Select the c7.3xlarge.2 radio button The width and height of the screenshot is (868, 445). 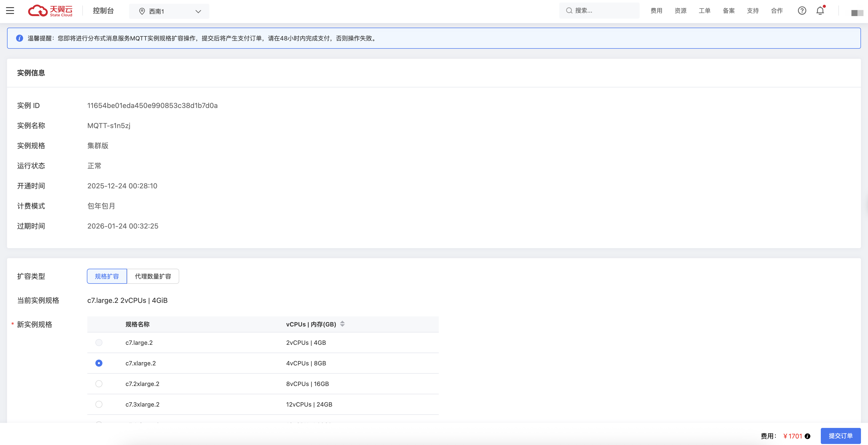99,404
